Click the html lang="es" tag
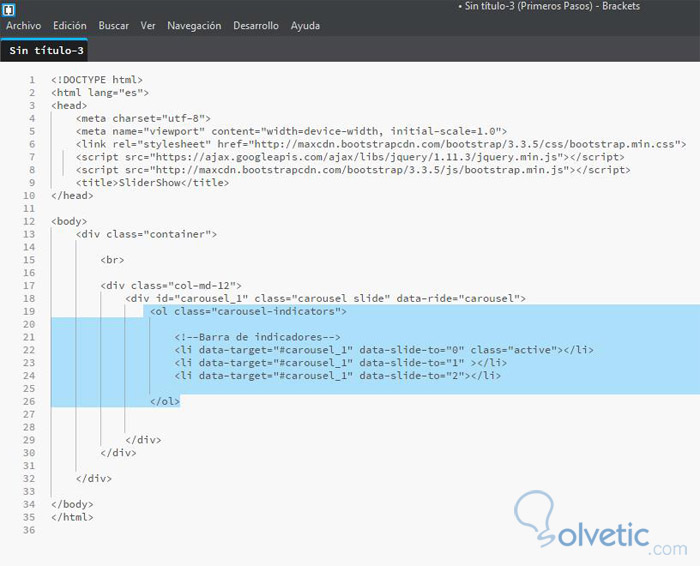This screenshot has height=566, width=700. point(100,93)
